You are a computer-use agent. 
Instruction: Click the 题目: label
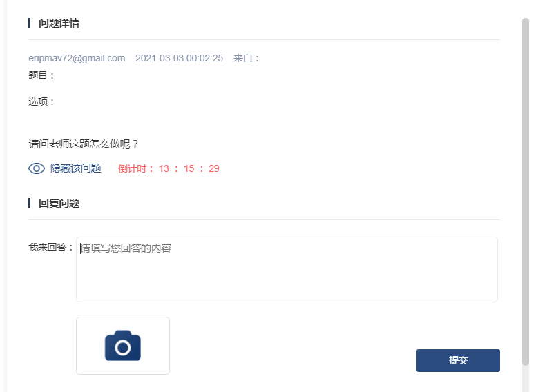41,75
